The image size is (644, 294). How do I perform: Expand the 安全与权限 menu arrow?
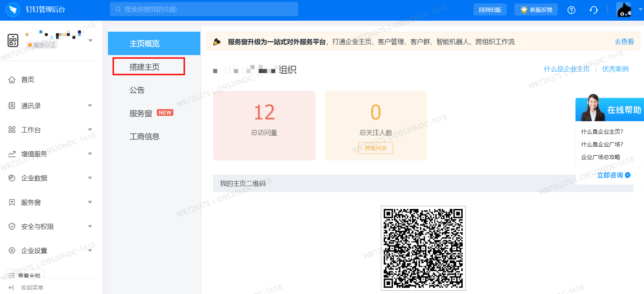click(90, 227)
